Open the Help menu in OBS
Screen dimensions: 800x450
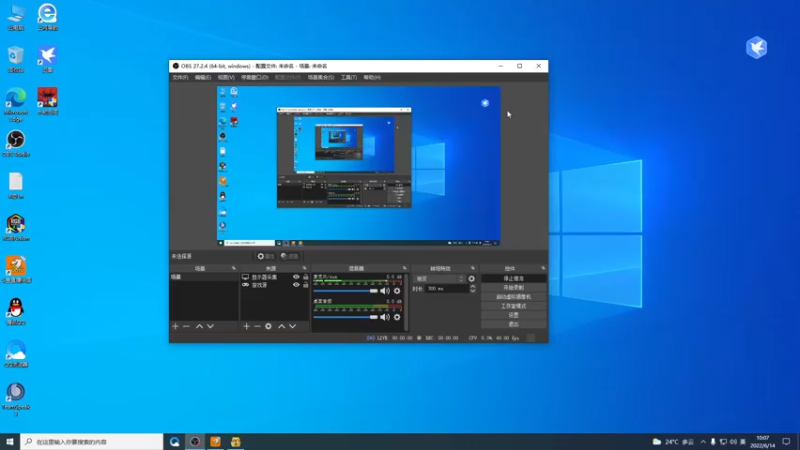tap(372, 78)
